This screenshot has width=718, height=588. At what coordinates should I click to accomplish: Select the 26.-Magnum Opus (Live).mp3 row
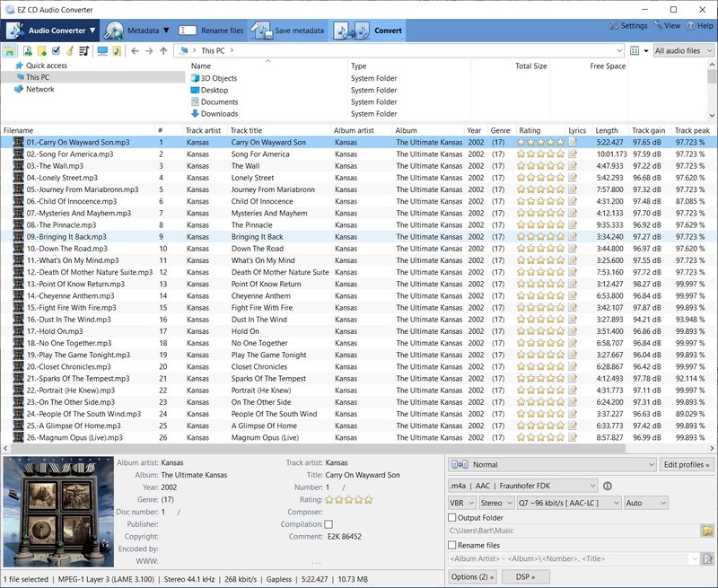click(359, 438)
